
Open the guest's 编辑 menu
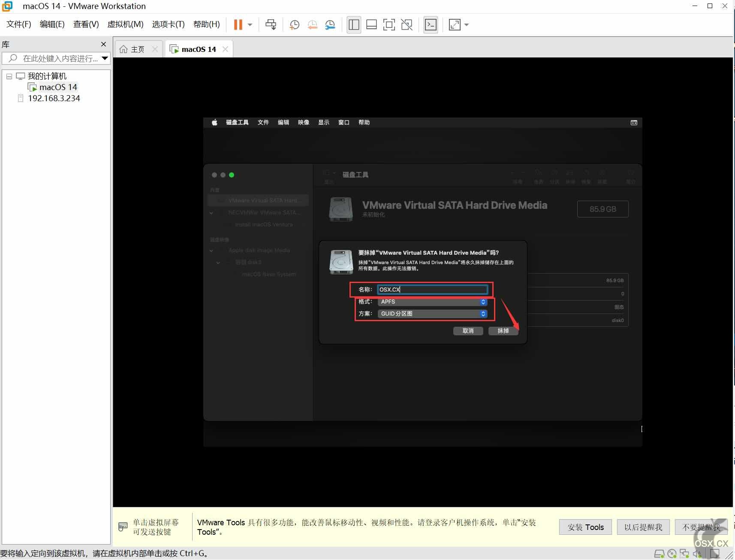click(x=283, y=123)
